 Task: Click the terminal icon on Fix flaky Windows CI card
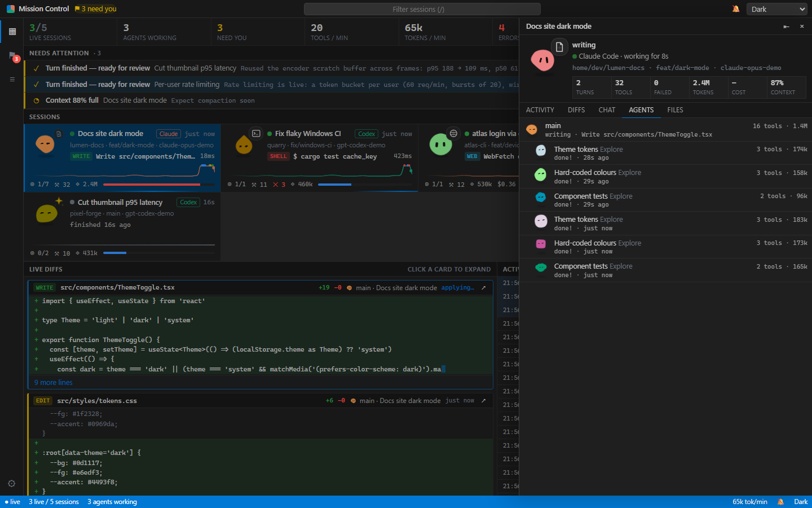tap(256, 134)
